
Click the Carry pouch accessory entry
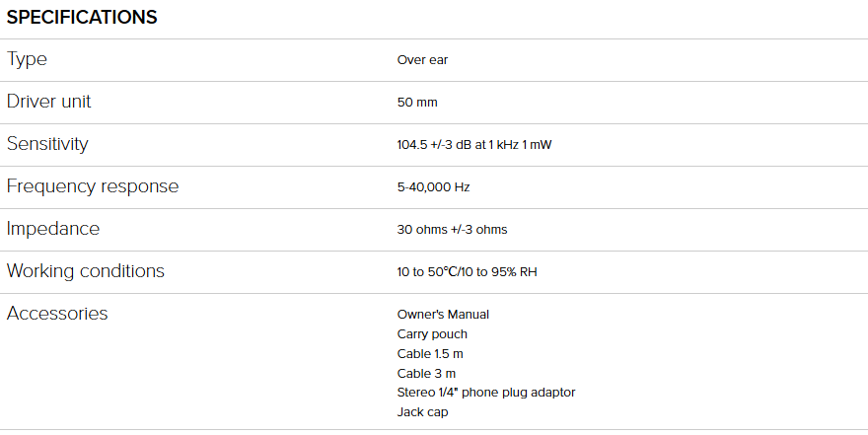coord(432,334)
